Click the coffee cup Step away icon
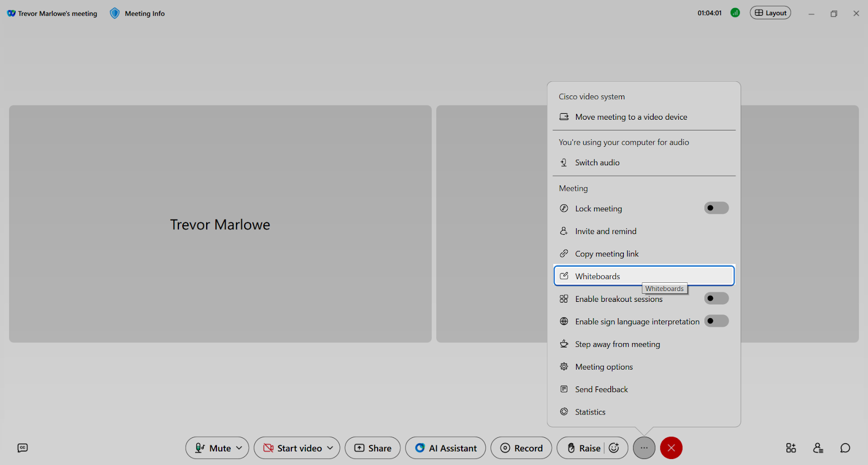The width and height of the screenshot is (868, 465). click(564, 344)
